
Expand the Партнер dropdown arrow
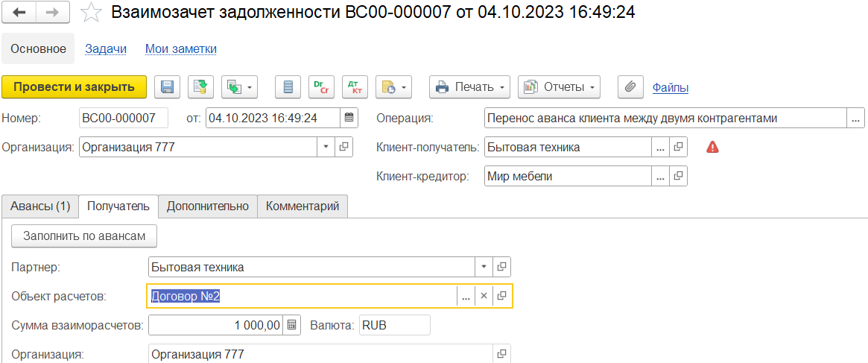[484, 267]
